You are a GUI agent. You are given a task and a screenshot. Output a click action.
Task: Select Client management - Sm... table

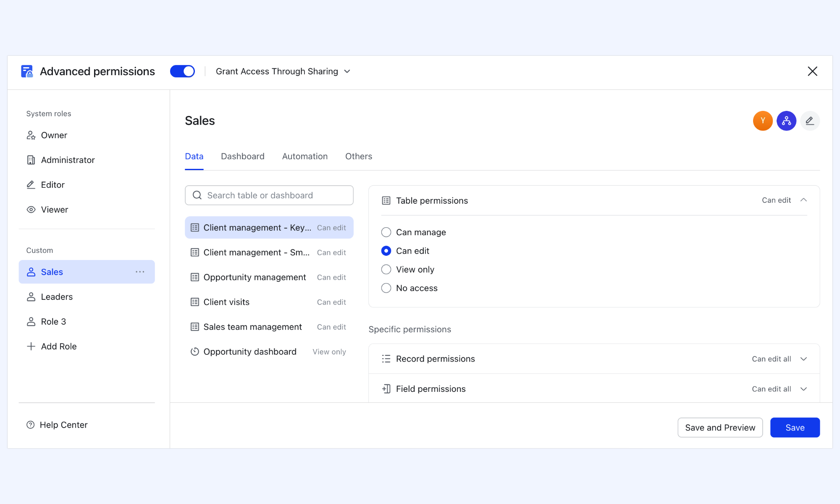(x=269, y=252)
